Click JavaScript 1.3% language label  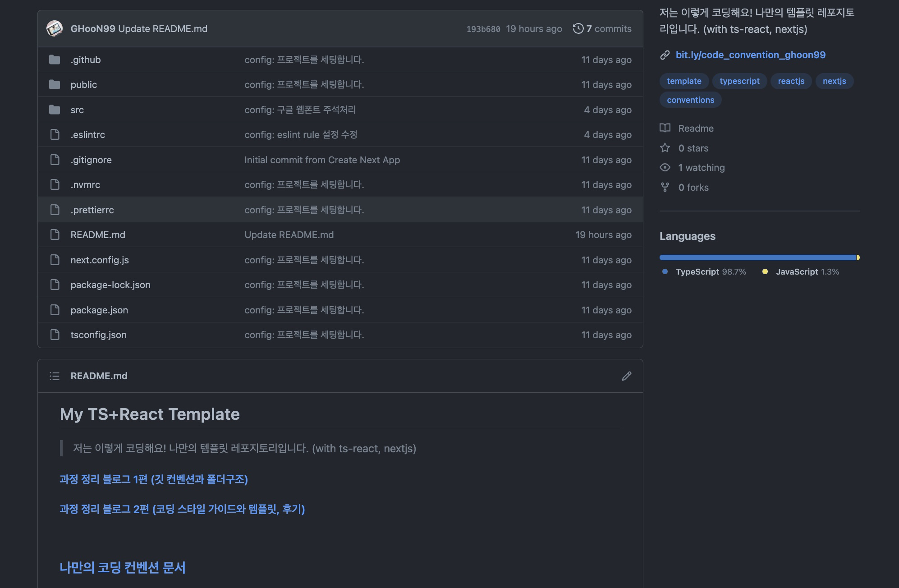807,271
